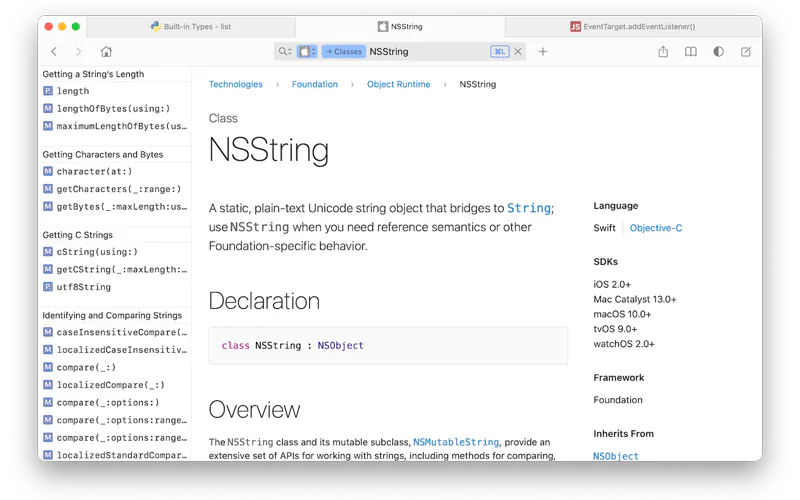The image size is (800, 500).
Task: Click the Classes filter token in search
Action: coord(343,52)
